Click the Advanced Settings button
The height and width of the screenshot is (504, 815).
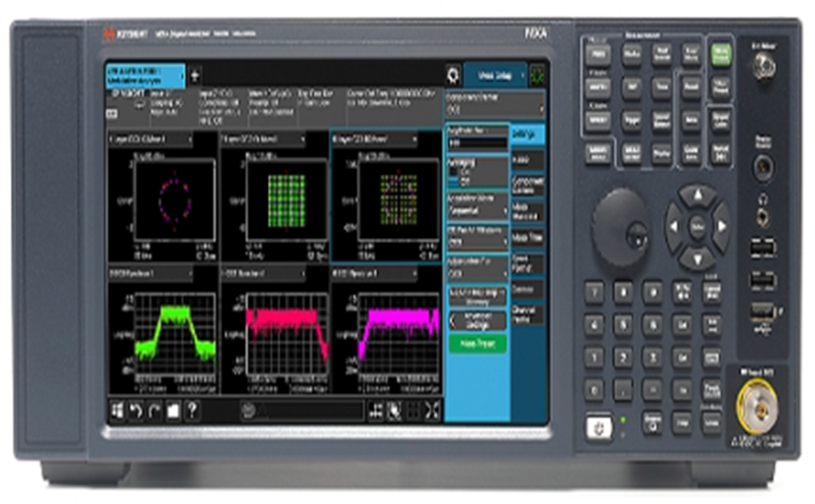pyautogui.click(x=478, y=320)
